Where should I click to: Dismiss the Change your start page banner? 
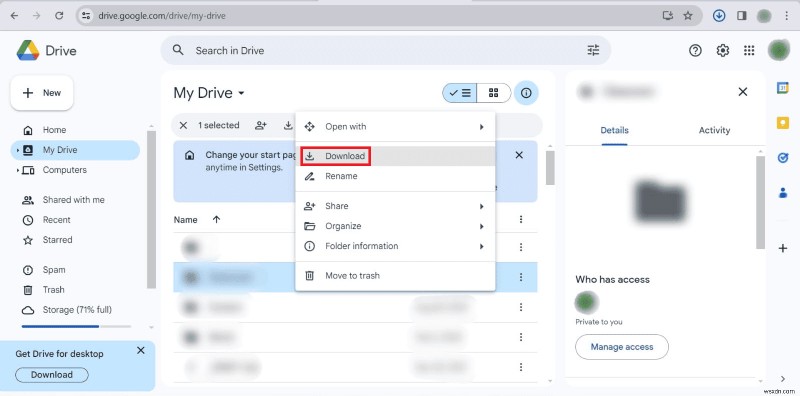(519, 155)
